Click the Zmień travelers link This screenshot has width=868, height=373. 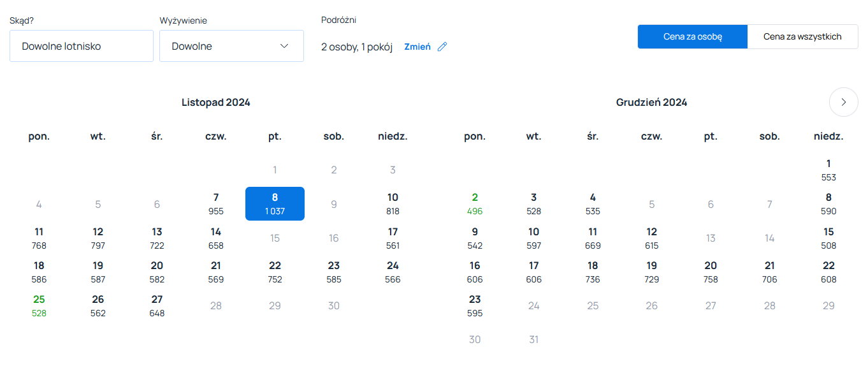417,47
